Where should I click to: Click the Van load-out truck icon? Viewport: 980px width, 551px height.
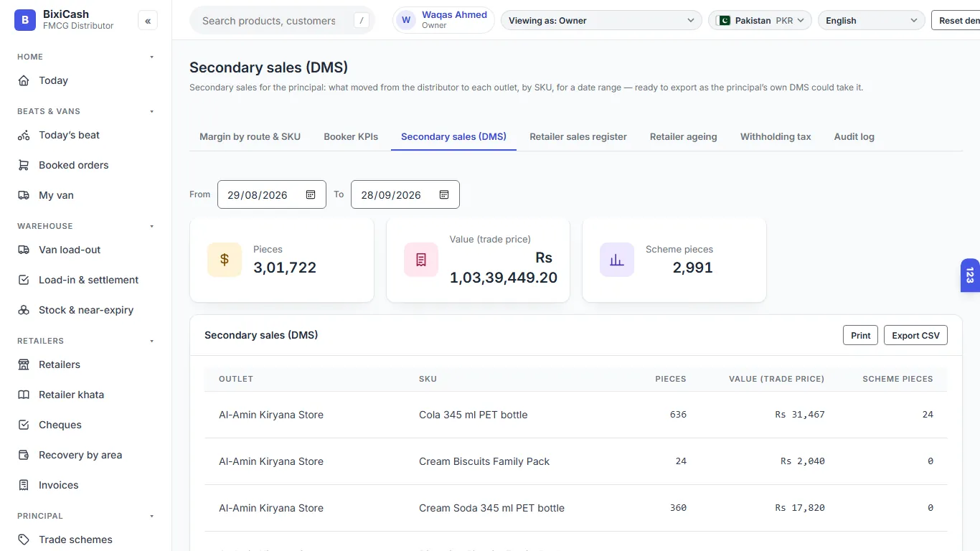24,250
